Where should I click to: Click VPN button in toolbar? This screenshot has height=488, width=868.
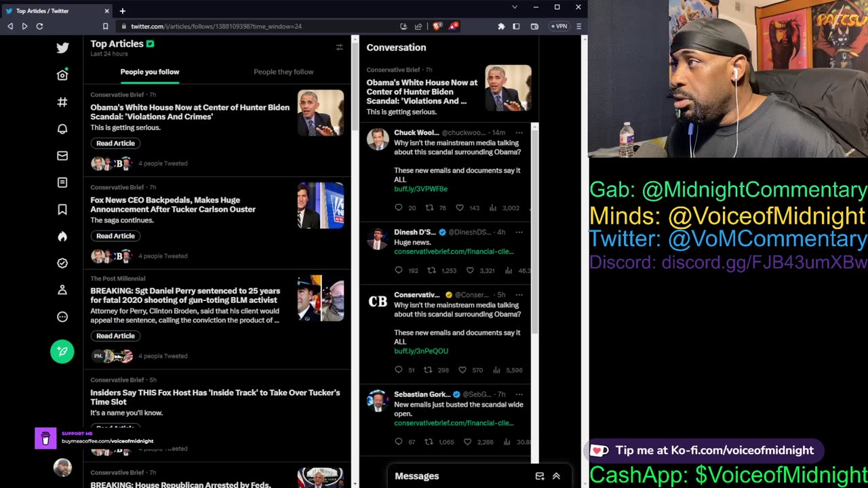[559, 26]
